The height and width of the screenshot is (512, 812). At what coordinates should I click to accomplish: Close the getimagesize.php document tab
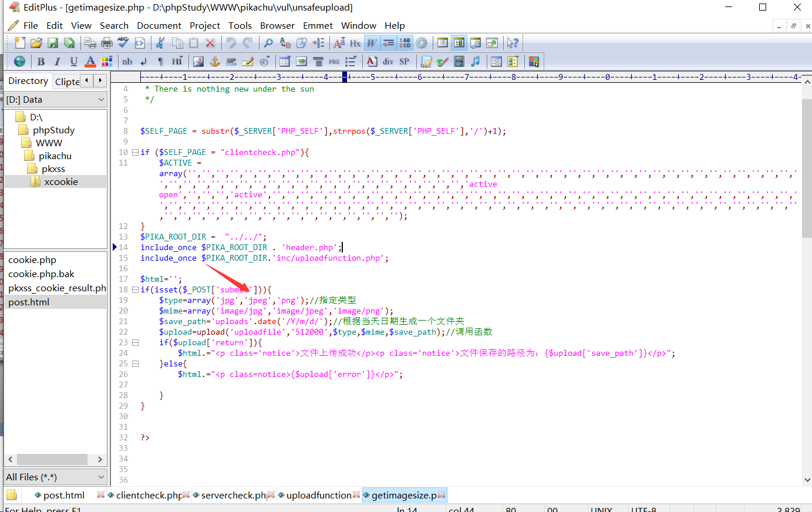[442, 495]
